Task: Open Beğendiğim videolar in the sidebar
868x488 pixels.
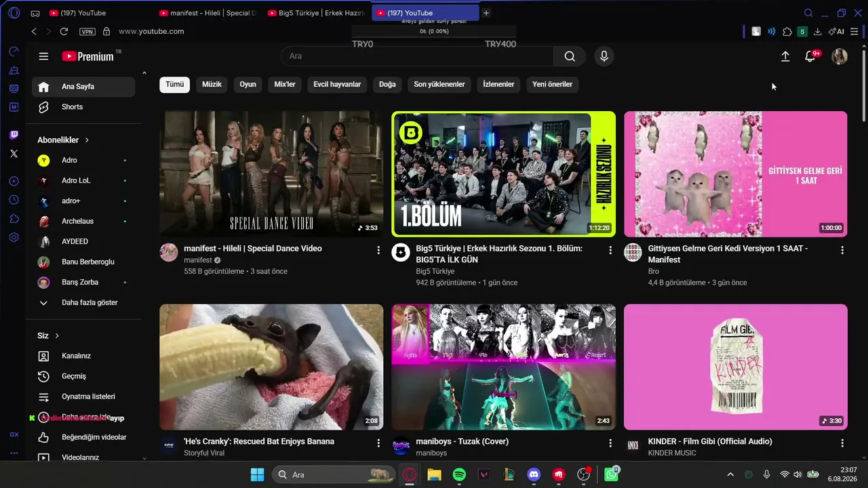Action: pyautogui.click(x=83, y=437)
